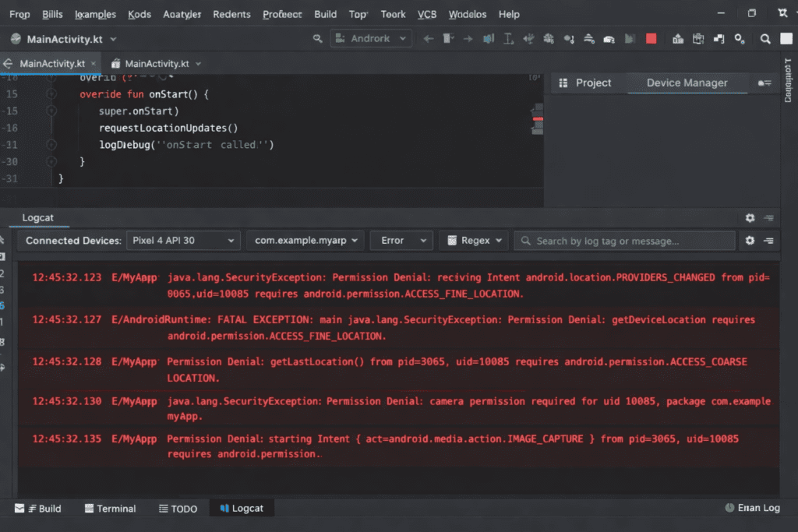The width and height of the screenshot is (798, 532).
Task: Open the run configuration dropdown
Action: point(371,37)
